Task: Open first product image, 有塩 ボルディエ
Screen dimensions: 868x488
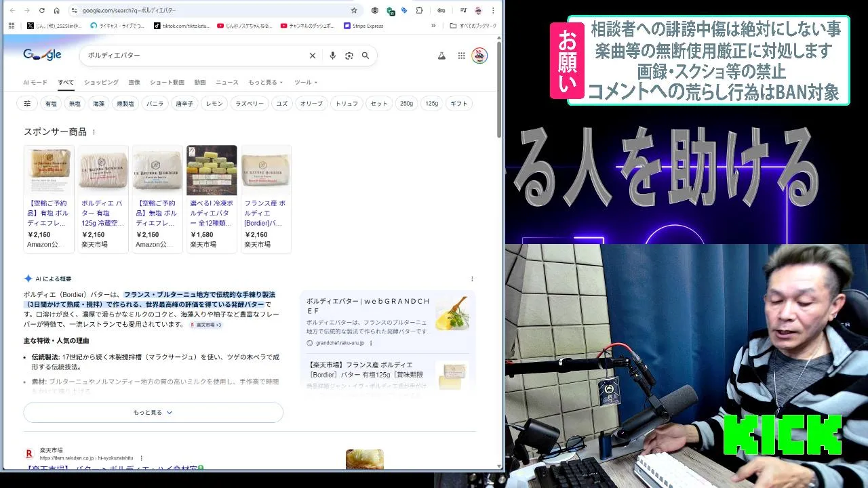Action: coord(49,170)
